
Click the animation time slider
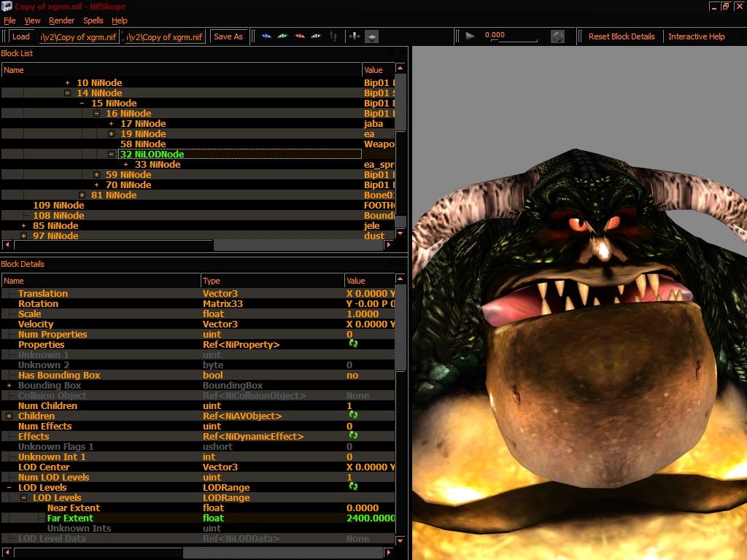514,40
